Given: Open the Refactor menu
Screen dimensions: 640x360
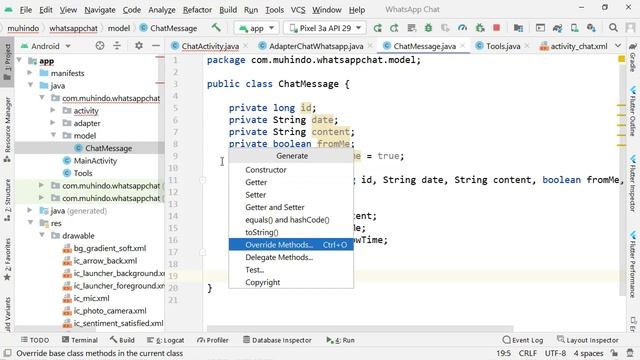Looking at the screenshot, I should coord(197,9).
